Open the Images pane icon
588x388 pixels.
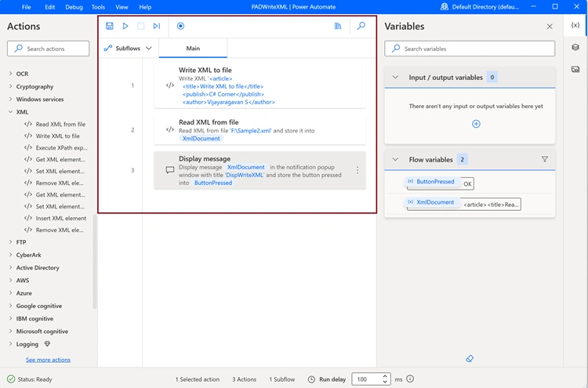coord(575,69)
